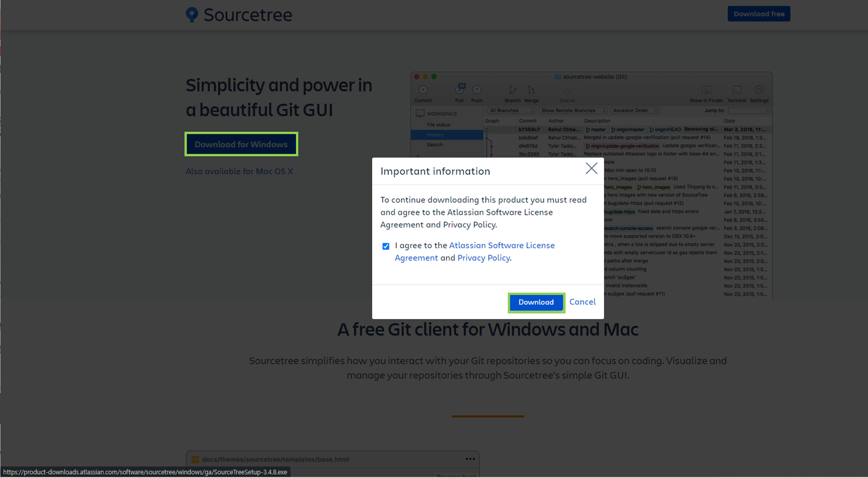Click the Sourcetree logo icon in header
This screenshot has width=868, height=478.
click(x=192, y=15)
